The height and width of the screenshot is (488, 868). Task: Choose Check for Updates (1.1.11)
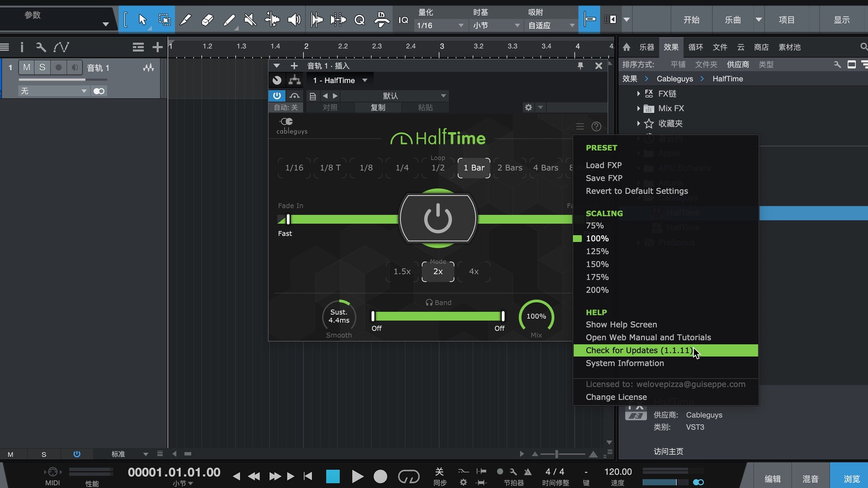click(665, 350)
